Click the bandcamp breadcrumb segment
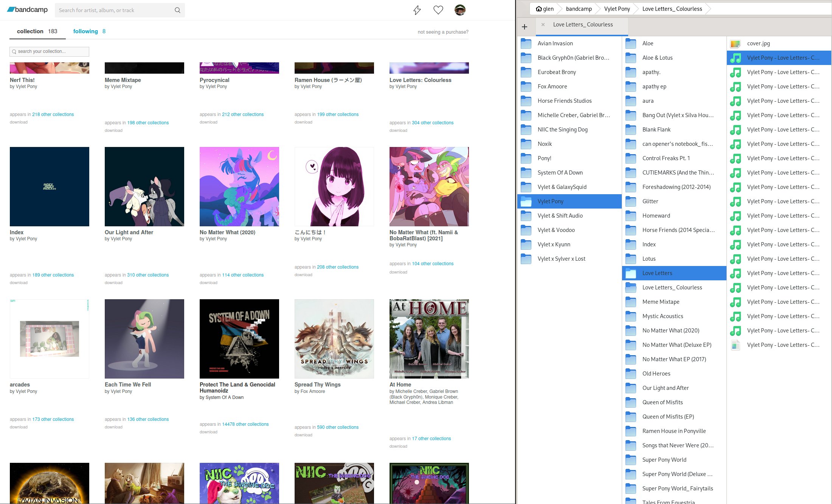This screenshot has width=832, height=504. pos(579,9)
